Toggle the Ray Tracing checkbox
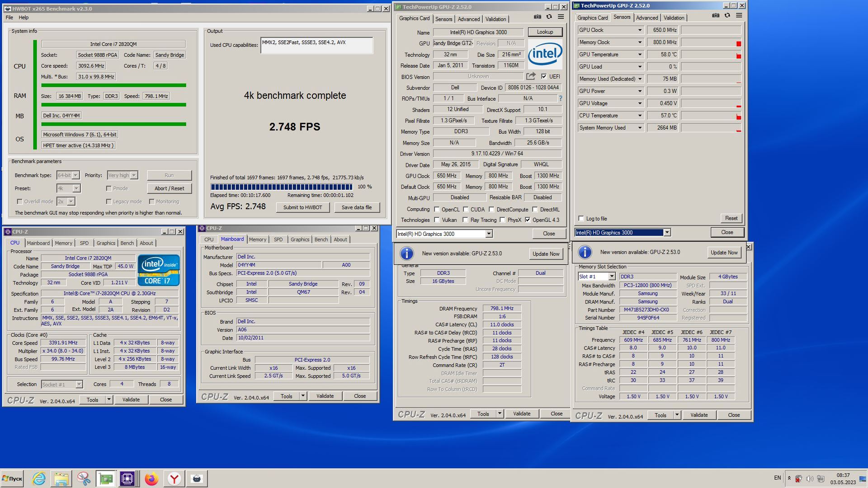This screenshot has height=488, width=868. (465, 220)
